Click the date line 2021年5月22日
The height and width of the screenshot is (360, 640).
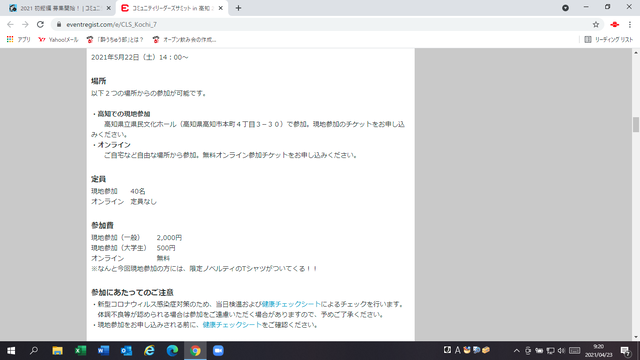140,57
